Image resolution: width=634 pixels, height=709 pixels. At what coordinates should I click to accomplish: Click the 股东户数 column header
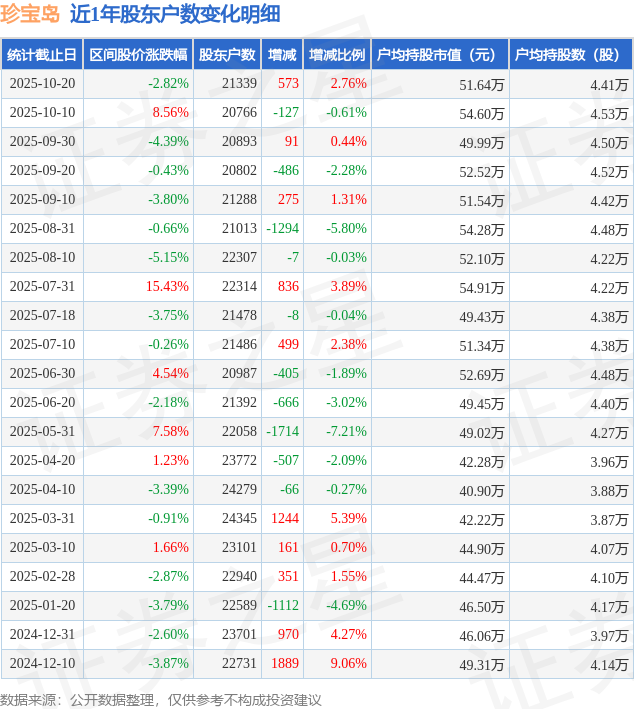226,55
